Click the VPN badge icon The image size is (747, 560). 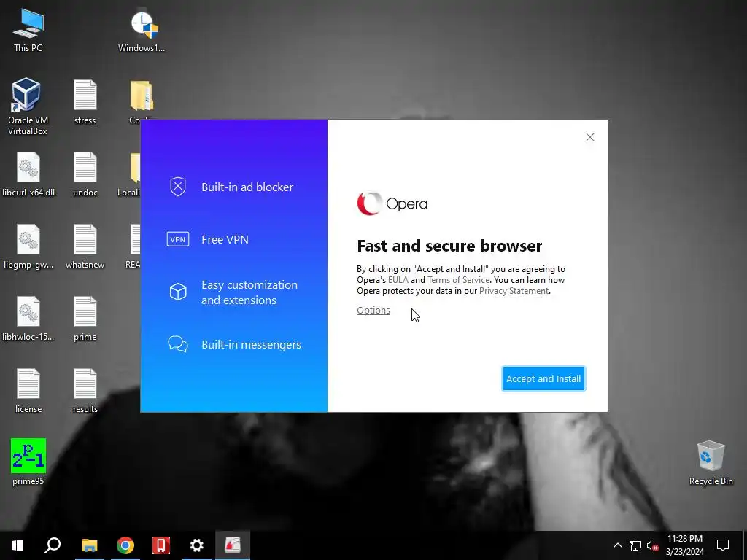pos(178,239)
